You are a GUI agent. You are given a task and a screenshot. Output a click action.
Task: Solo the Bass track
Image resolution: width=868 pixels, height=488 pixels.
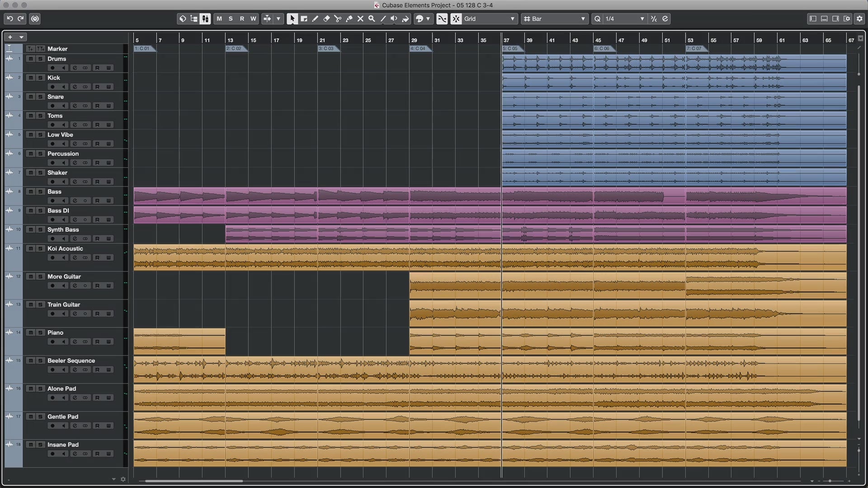pos(40,192)
